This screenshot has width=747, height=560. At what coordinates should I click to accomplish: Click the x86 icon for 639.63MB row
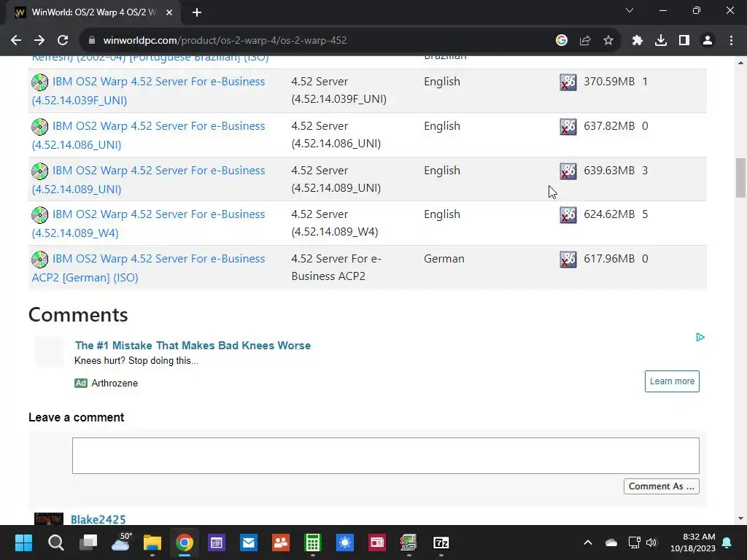click(568, 171)
